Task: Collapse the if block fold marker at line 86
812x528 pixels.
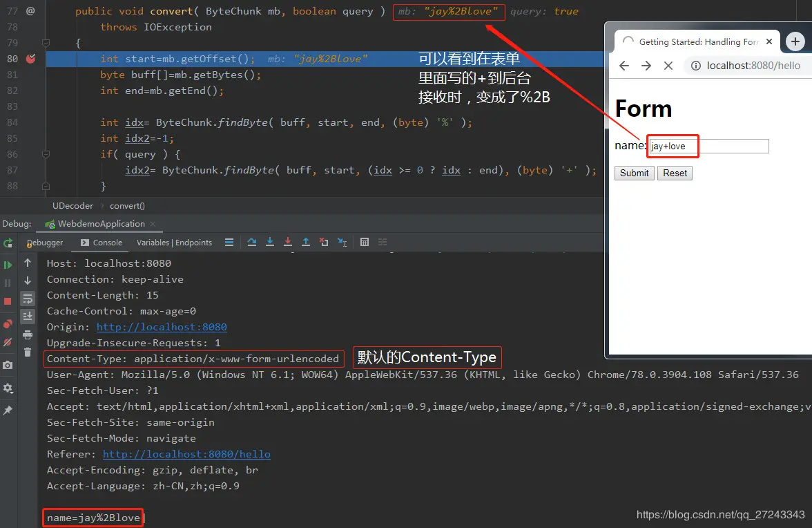Action: click(x=46, y=154)
